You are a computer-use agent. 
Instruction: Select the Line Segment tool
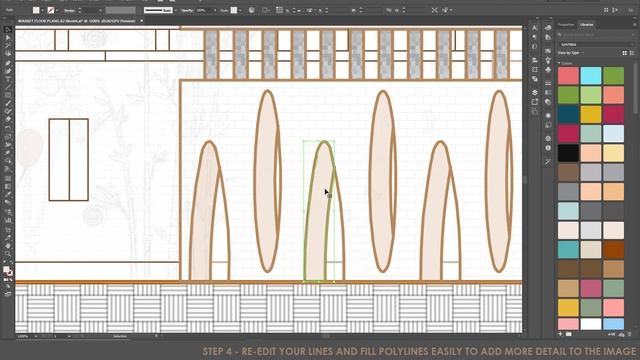coord(8,87)
